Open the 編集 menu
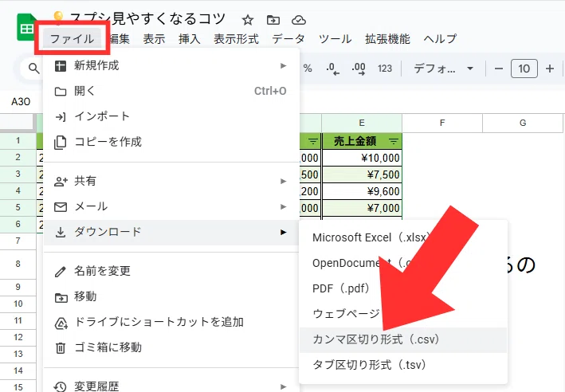565x392 pixels. (x=120, y=38)
